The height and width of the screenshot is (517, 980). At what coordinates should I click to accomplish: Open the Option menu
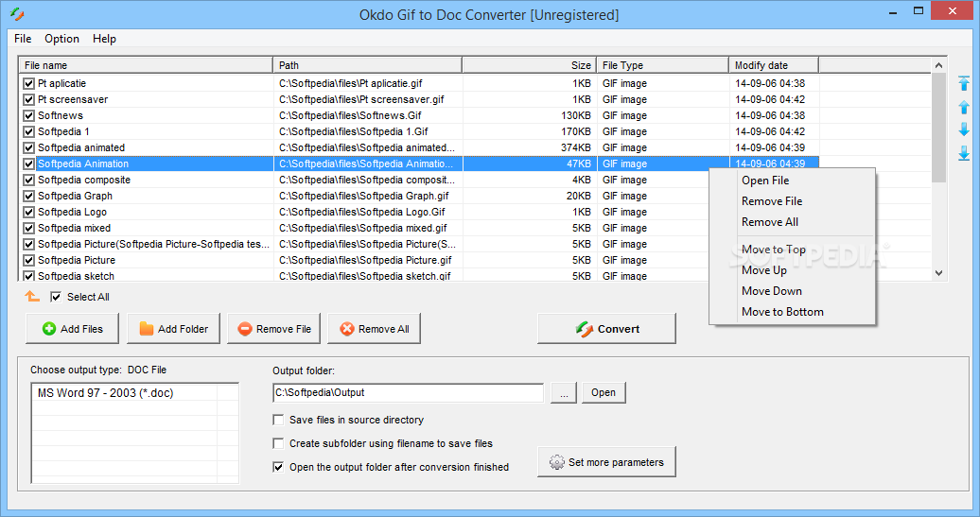point(61,39)
